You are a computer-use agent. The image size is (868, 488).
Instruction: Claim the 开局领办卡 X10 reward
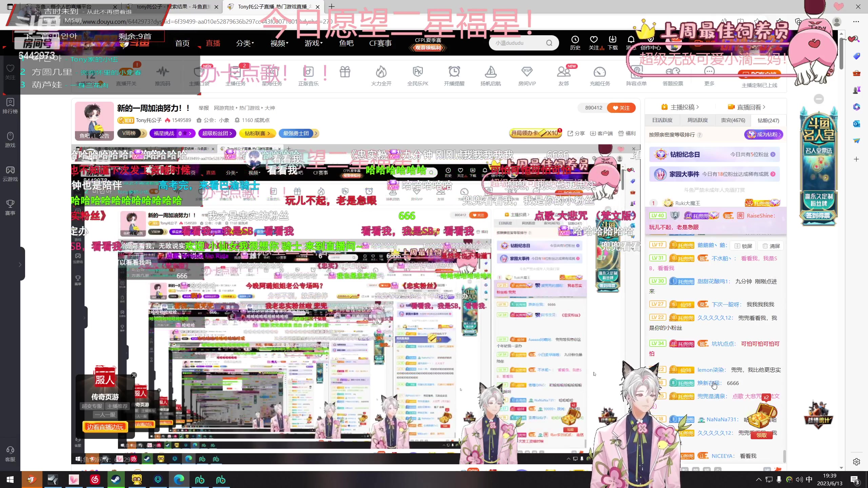coord(535,133)
